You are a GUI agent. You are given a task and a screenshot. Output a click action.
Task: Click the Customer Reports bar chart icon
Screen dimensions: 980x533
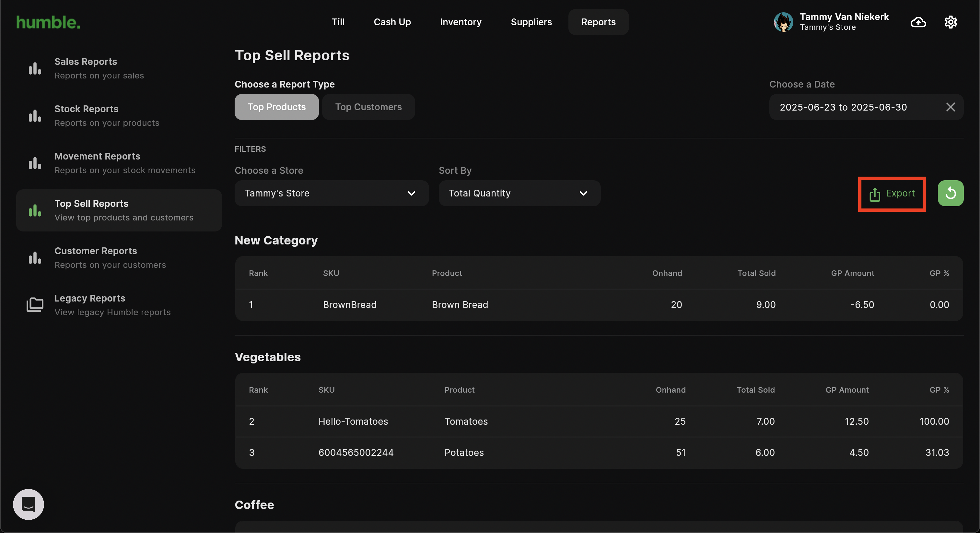[x=35, y=258]
